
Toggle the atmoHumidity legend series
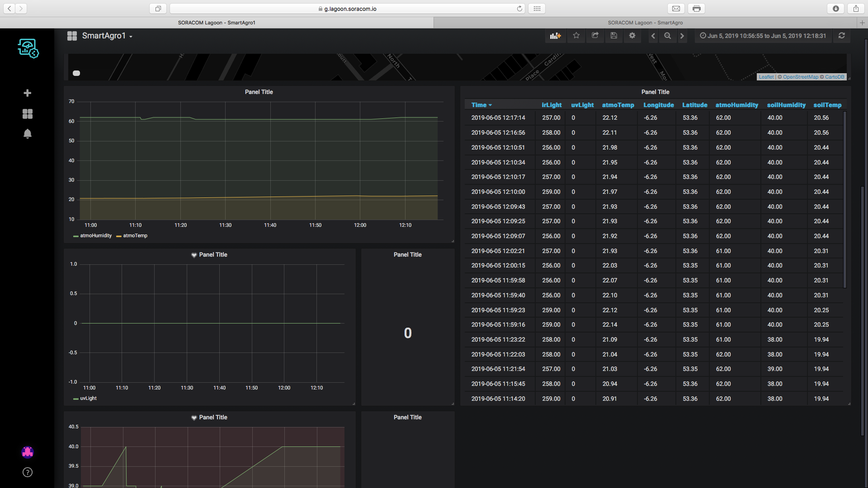click(x=95, y=236)
